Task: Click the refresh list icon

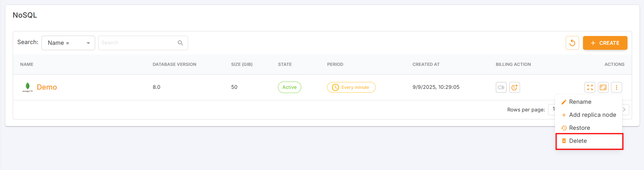Action: pyautogui.click(x=572, y=43)
